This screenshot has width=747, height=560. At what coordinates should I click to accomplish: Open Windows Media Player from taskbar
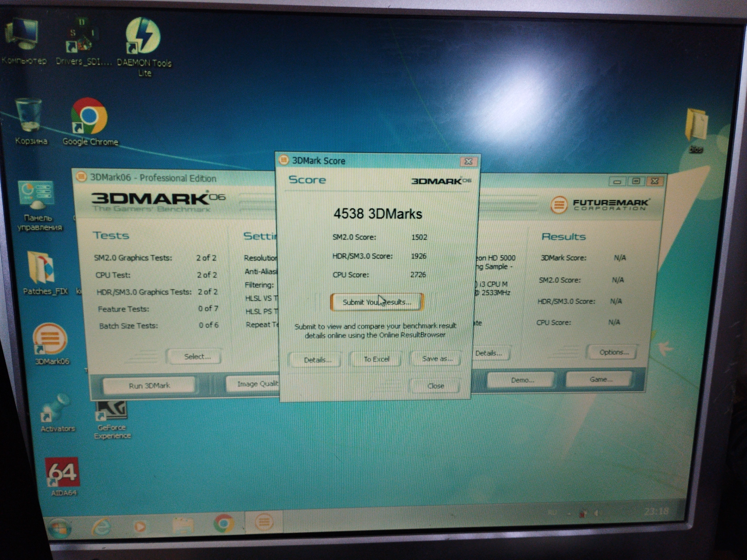140,526
